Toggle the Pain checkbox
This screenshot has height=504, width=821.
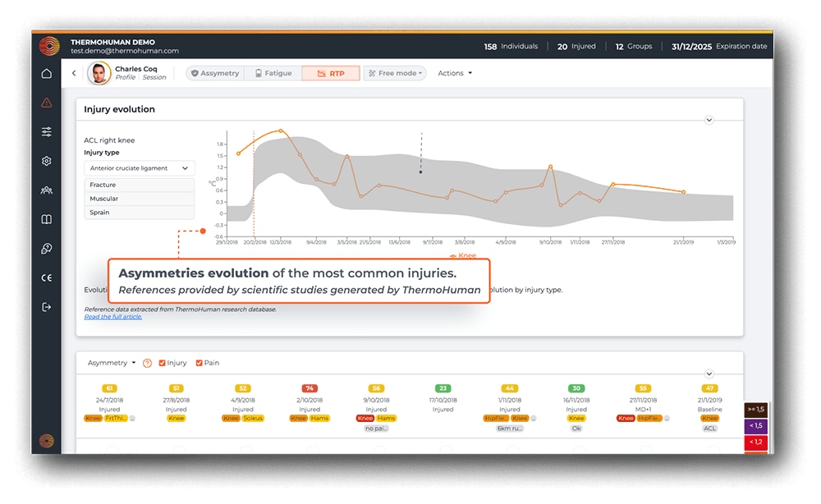coord(199,363)
